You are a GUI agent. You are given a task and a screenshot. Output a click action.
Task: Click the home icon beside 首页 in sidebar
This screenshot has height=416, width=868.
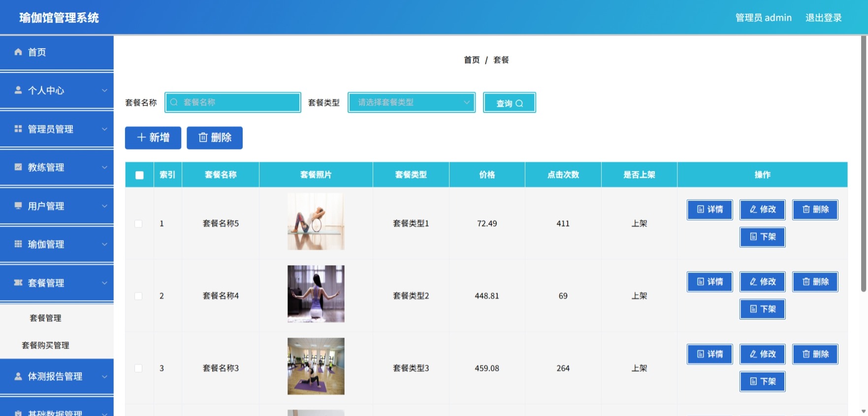click(x=18, y=52)
